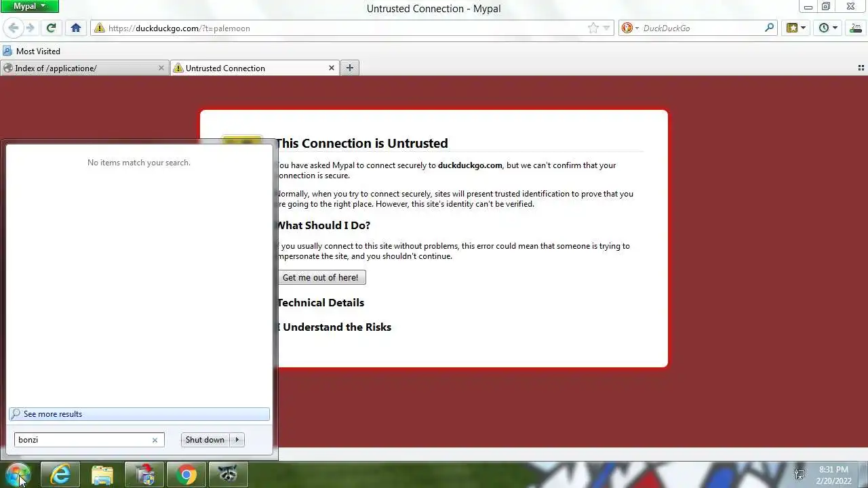Open the installer program taskbar icon

point(144,474)
